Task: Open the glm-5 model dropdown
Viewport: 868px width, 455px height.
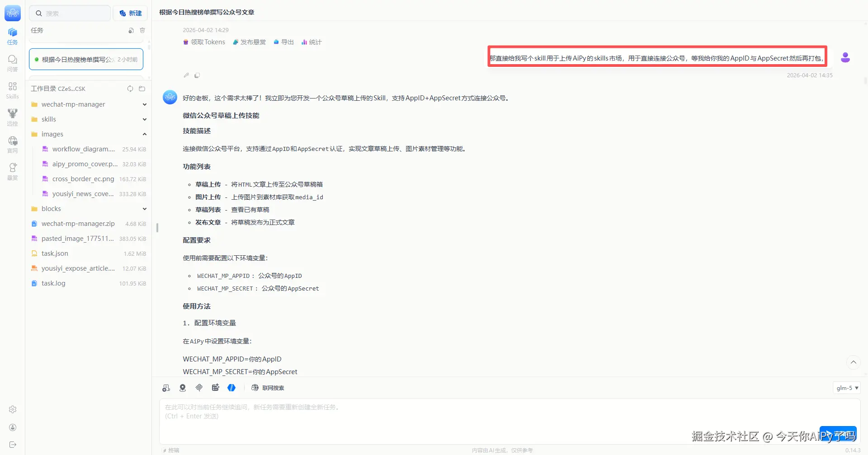Action: click(x=846, y=388)
